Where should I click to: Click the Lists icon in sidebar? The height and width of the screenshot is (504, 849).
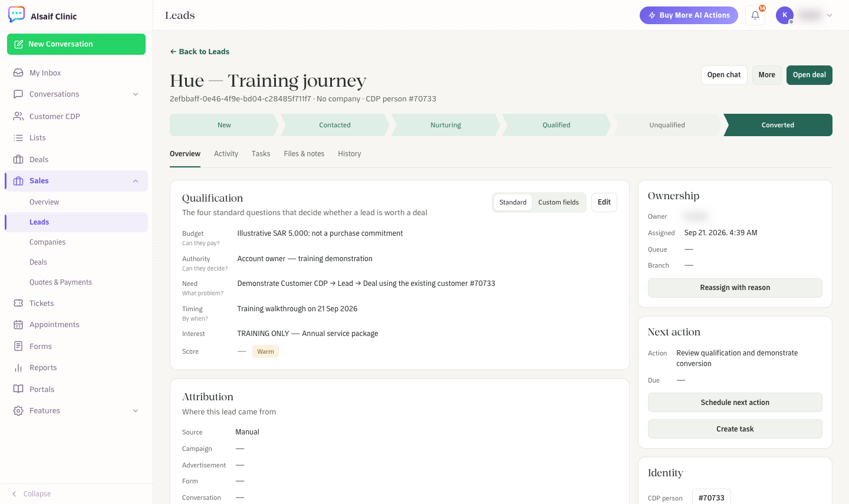point(18,138)
